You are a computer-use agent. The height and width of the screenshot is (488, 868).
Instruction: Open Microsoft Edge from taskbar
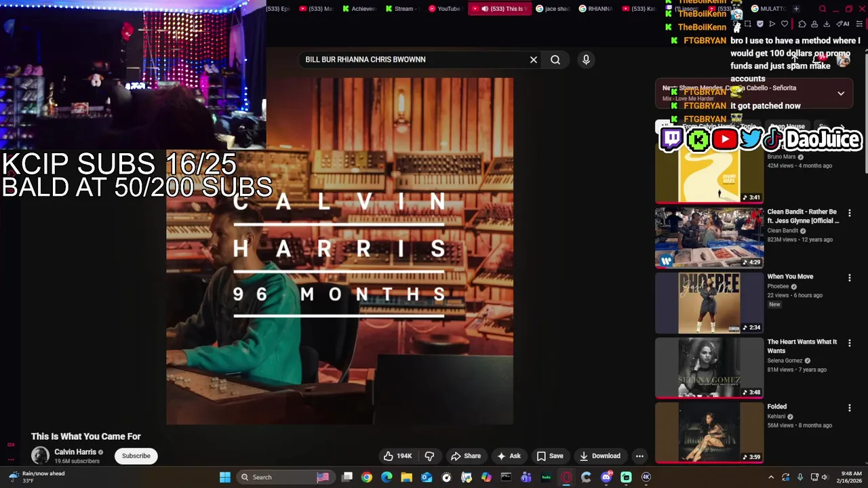click(387, 477)
